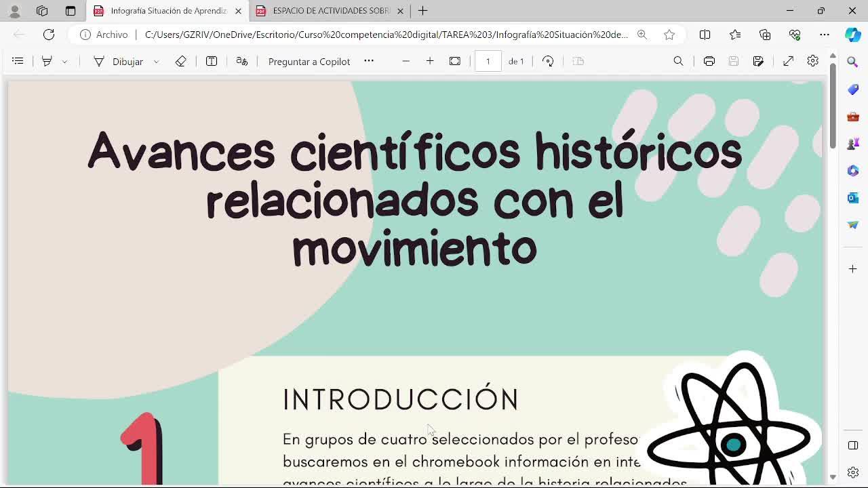Click the word 'movimiento' in title
This screenshot has height=488, width=868.
click(x=414, y=248)
